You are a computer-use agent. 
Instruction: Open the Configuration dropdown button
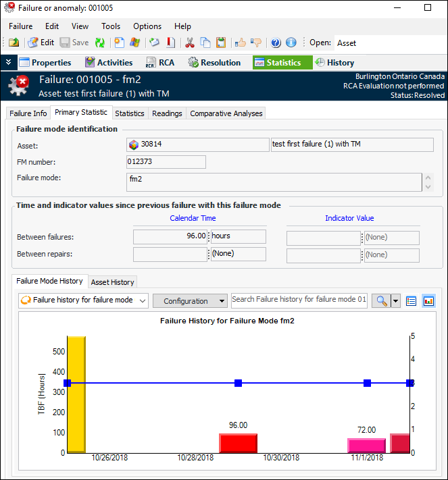190,300
